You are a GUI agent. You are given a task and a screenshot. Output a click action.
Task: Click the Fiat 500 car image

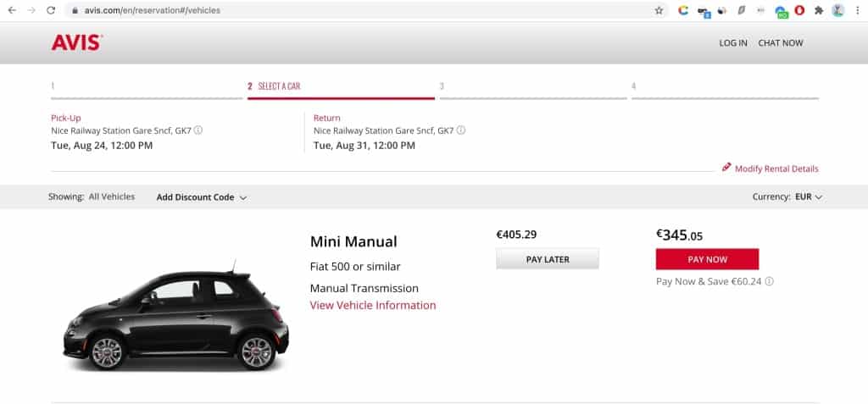coord(176,316)
